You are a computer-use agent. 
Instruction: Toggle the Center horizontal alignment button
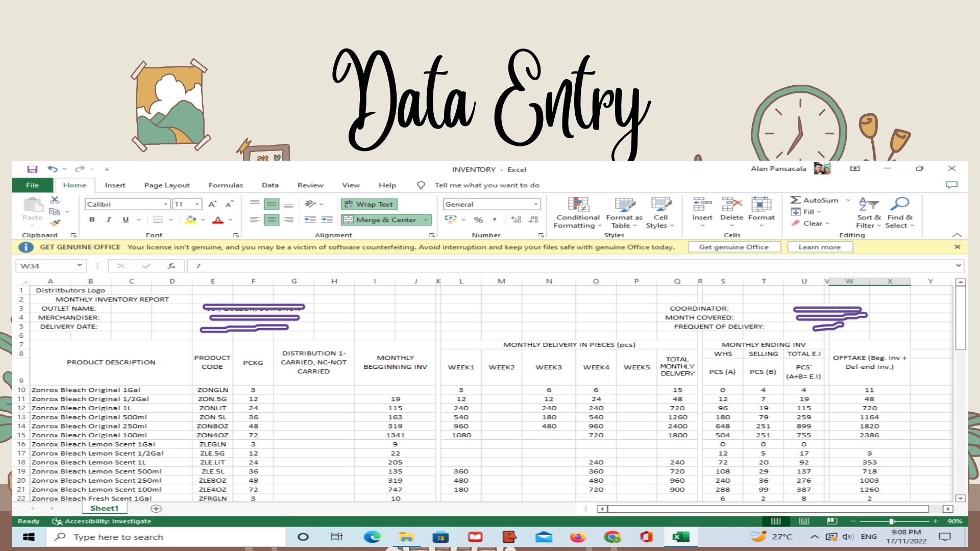pyautogui.click(x=272, y=220)
